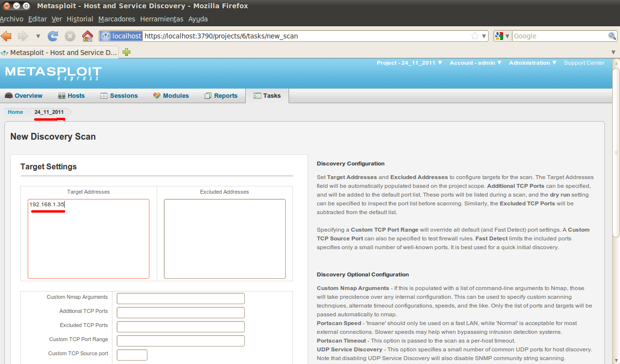This screenshot has height=364, width=620.
Task: Click the Sessions screen icon
Action: [x=103, y=95]
